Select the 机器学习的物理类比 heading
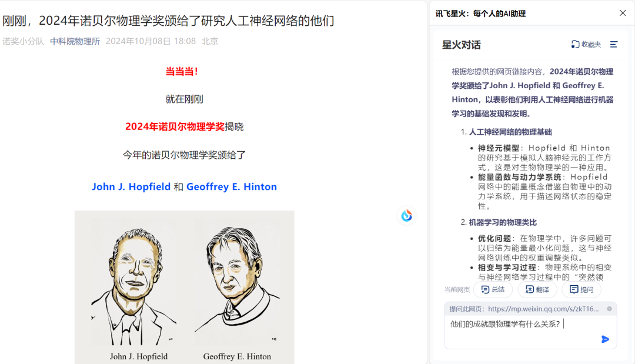The width and height of the screenshot is (635, 364). (503, 222)
